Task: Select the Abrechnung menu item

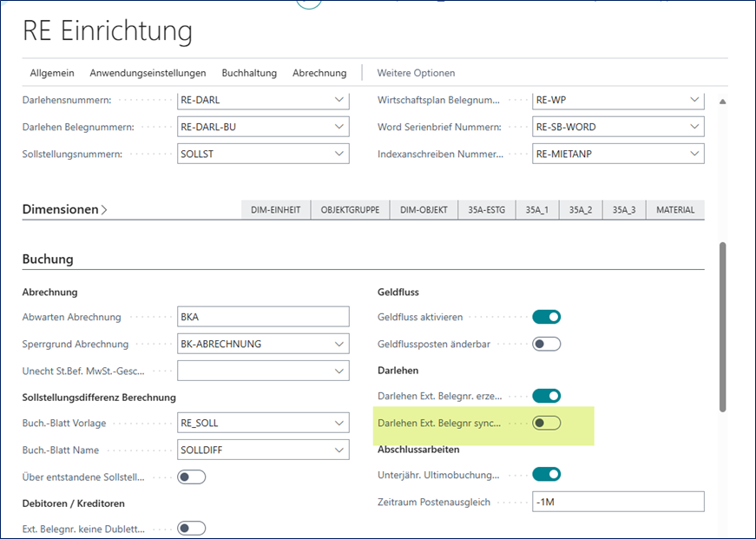Action: (319, 73)
